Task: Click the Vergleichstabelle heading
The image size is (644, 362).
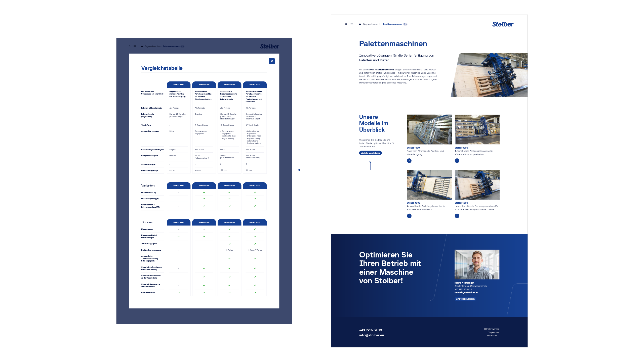Action: coord(162,68)
